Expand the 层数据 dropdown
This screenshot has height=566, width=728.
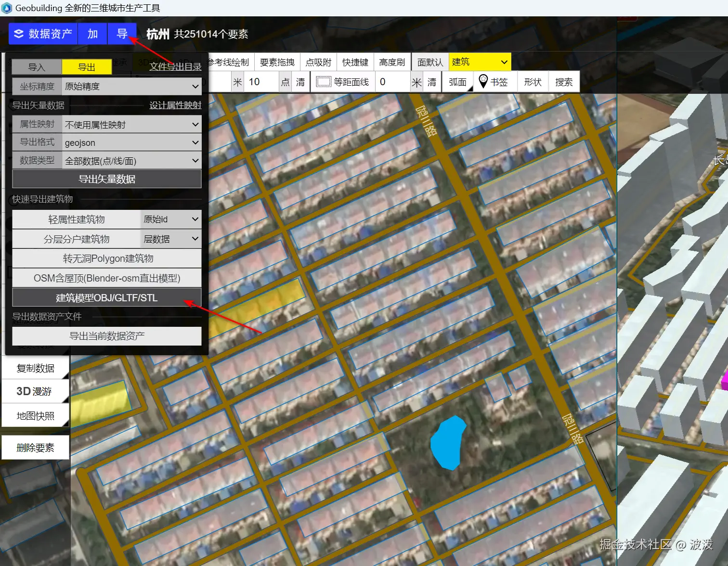171,239
